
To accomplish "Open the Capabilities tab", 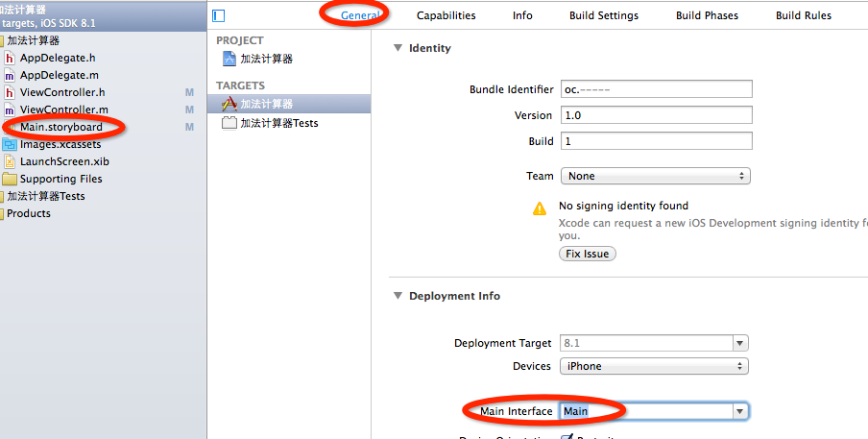I will point(446,15).
